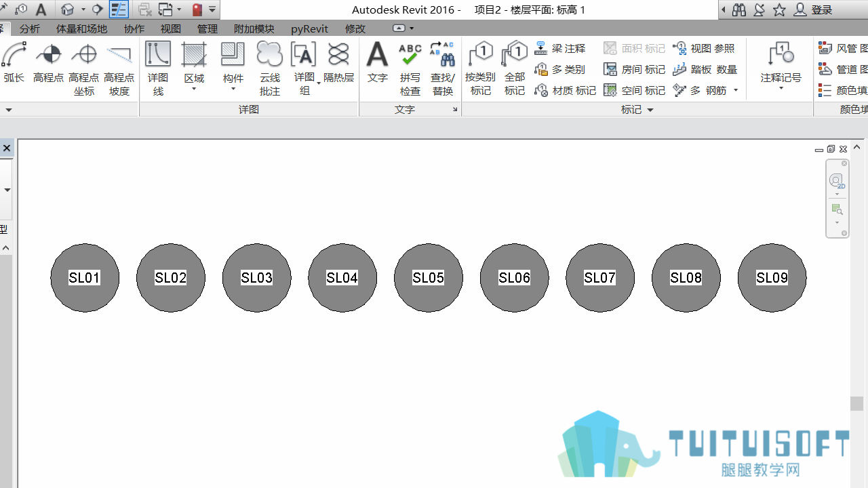Activate the Text (文字) tool
868x488 pixels.
pyautogui.click(x=377, y=63)
